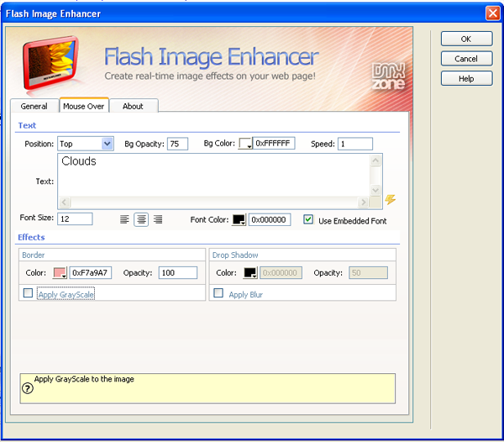Click the Border color hex field
This screenshot has width=504, height=442.
(x=91, y=273)
